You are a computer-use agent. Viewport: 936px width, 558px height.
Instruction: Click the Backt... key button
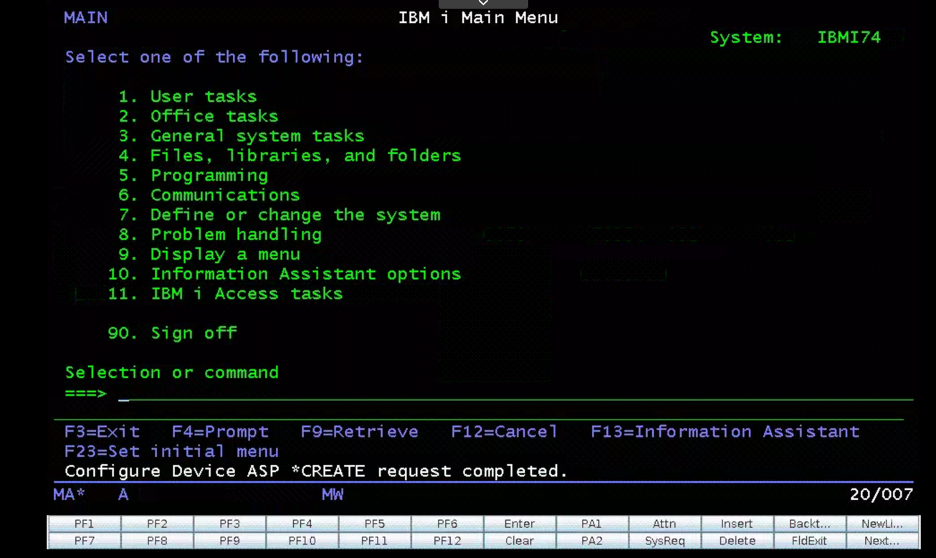pyautogui.click(x=809, y=523)
